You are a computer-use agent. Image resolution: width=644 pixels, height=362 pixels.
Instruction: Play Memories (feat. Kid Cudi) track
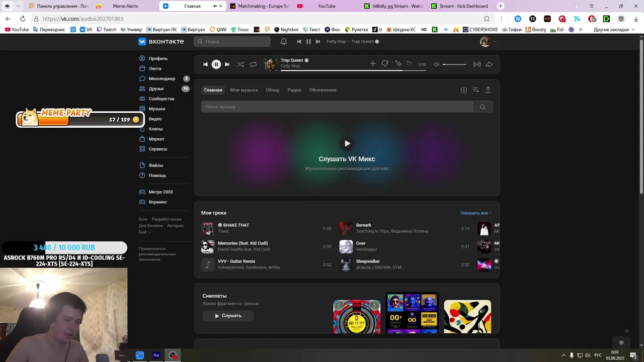(208, 246)
